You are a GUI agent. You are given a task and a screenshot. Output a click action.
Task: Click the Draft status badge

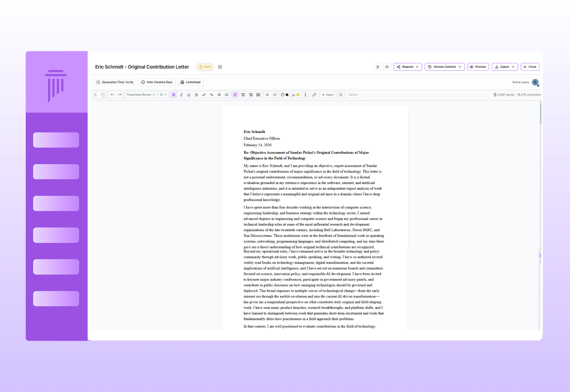pos(205,67)
